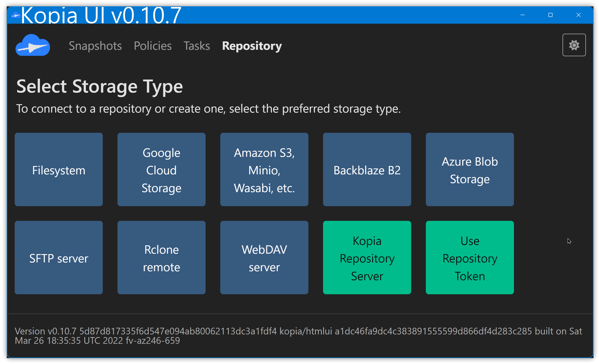599x364 pixels.
Task: Go to the Tasks tab
Action: coord(197,46)
